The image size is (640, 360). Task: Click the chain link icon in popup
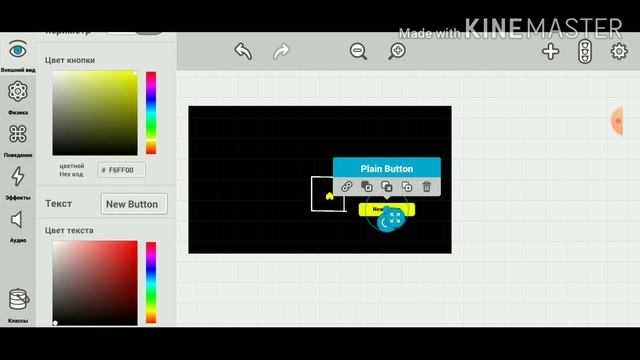point(347,187)
